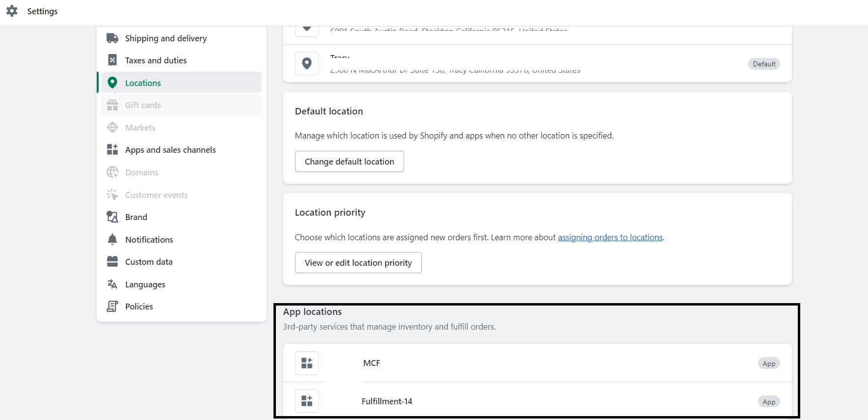Image resolution: width=868 pixels, height=420 pixels.
Task: Go to Gift cards settings
Action: [x=143, y=105]
